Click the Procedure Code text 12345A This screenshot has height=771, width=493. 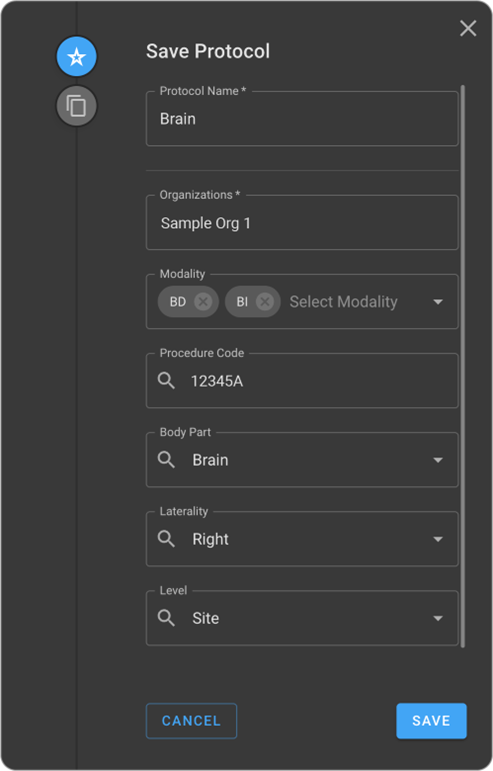tap(217, 381)
